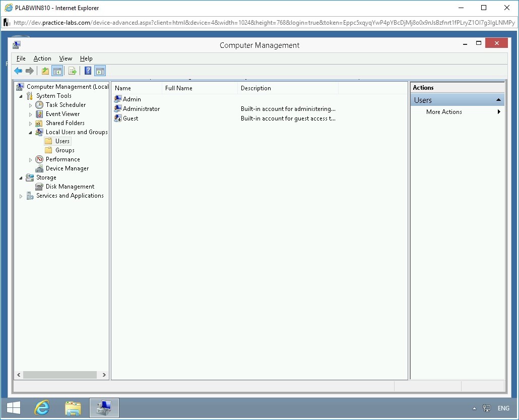Collapse the System Tools node
519x420 pixels.
point(20,96)
